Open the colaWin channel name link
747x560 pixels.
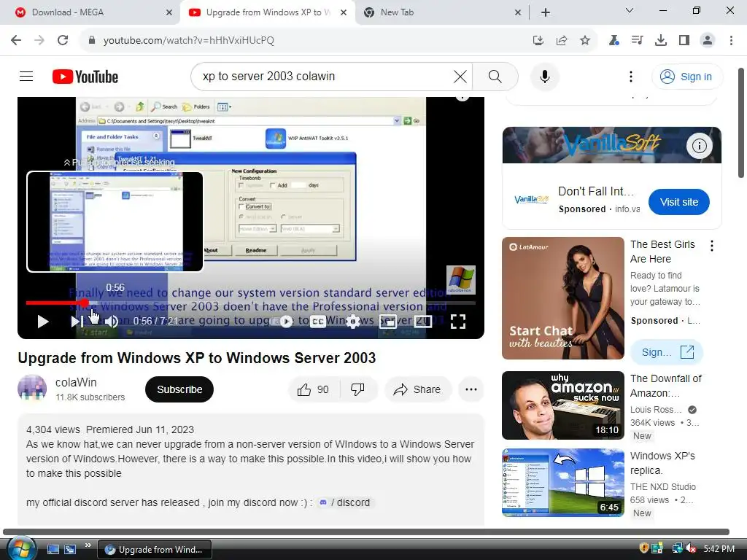[x=76, y=382]
